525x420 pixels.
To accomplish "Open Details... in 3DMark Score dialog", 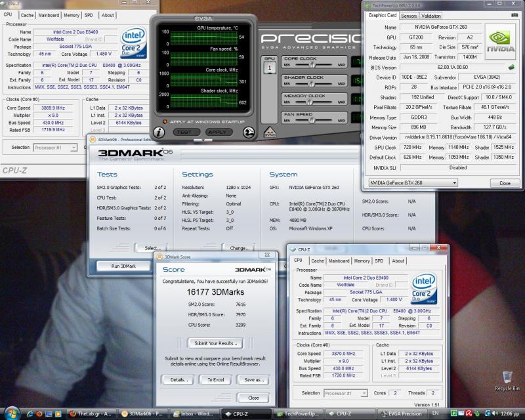I will 178,380.
